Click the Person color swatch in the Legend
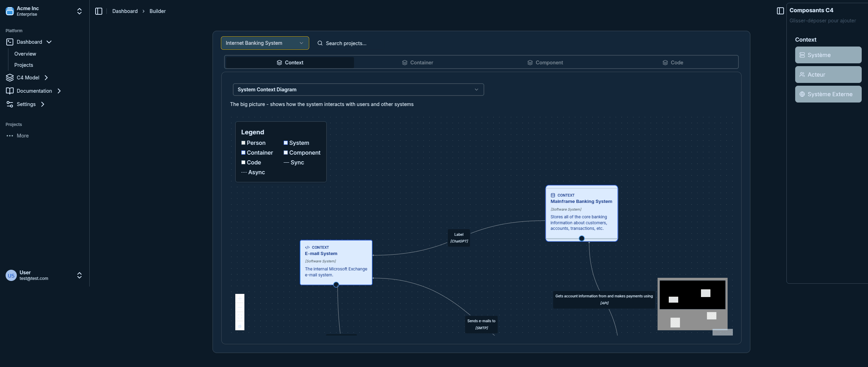The width and height of the screenshot is (868, 367). point(243,143)
